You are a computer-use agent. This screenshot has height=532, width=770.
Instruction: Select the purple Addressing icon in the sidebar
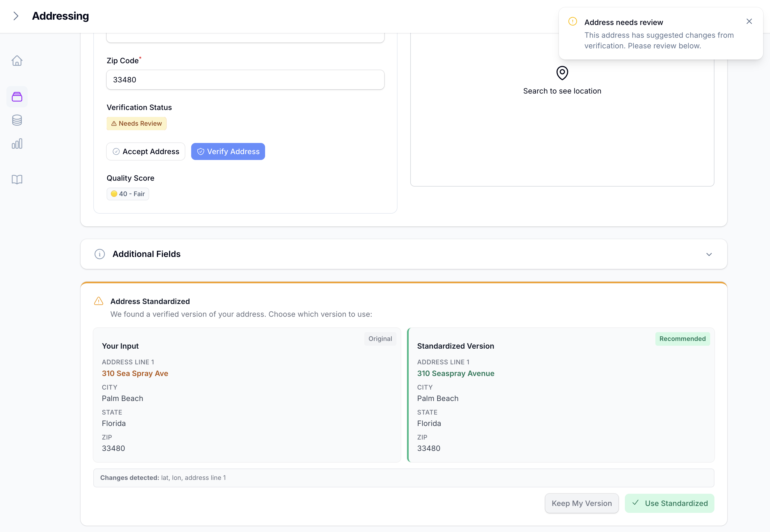tap(17, 97)
